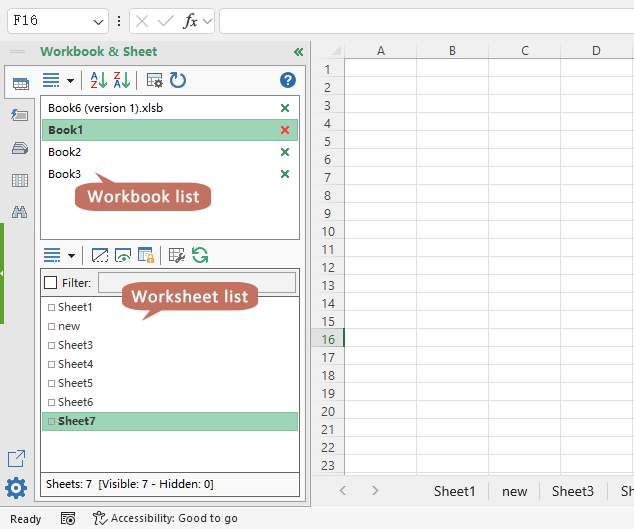Viewport: 634px width, 529px height.
Task: Click the macro record icon in status bar
Action: 68,518
